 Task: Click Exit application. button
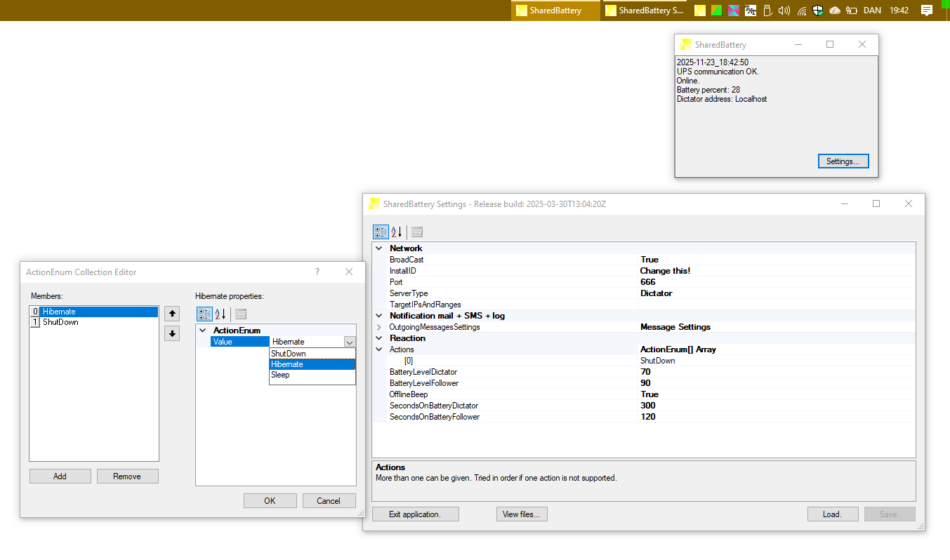[415, 514]
